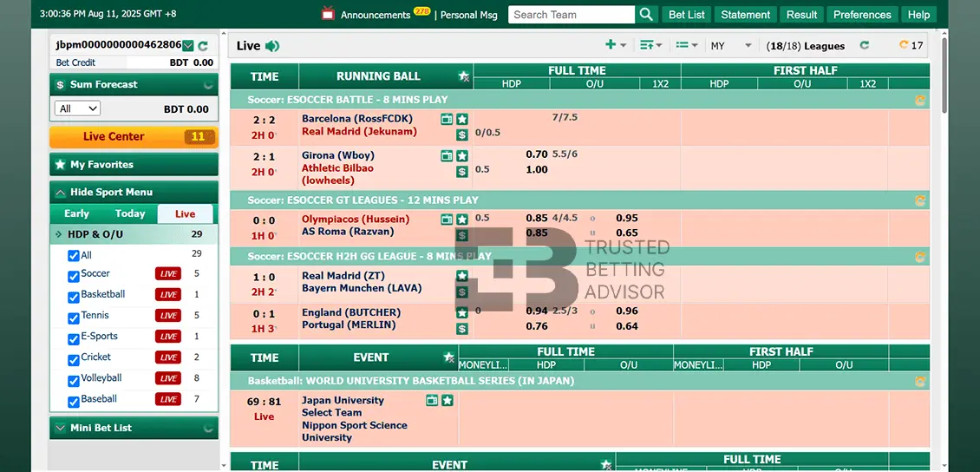Click the Sum Forecast collapse icon
Screen dimensions: 980x472
pos(209,84)
